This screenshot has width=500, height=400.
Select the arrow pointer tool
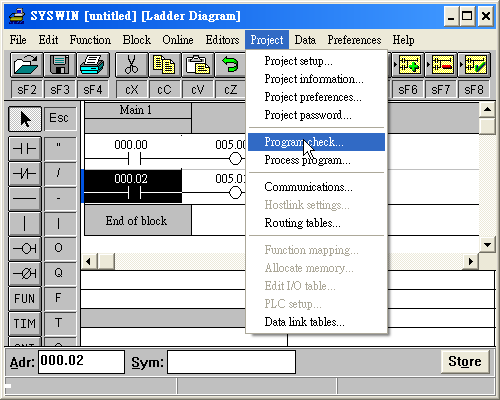click(x=25, y=119)
